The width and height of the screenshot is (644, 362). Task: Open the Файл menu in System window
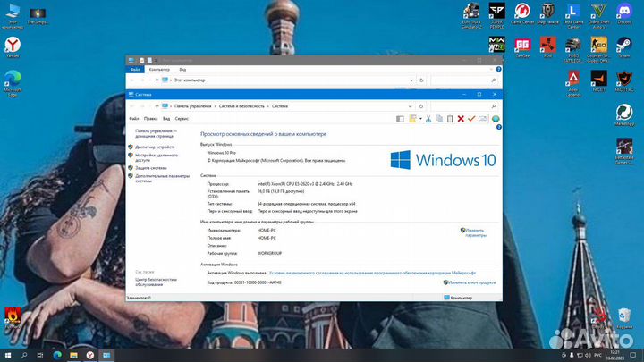[x=134, y=119]
